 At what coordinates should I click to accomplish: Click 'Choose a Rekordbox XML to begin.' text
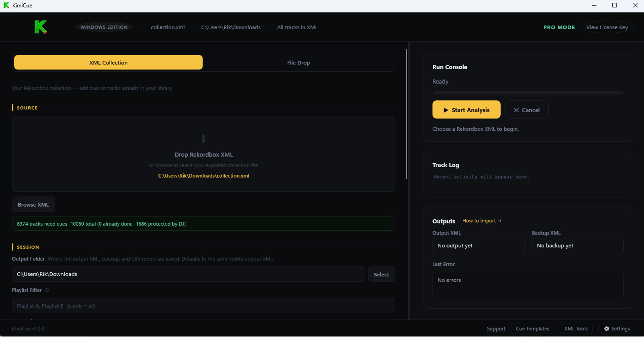(x=475, y=129)
